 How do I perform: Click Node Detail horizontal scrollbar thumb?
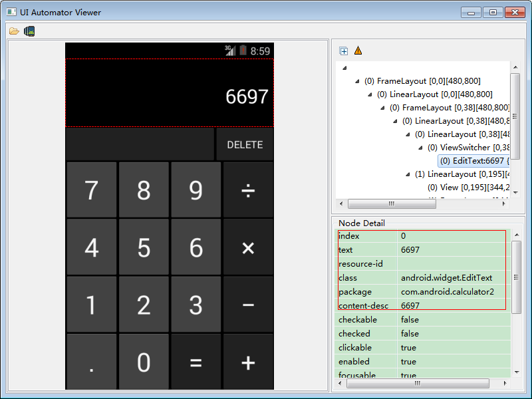click(418, 383)
